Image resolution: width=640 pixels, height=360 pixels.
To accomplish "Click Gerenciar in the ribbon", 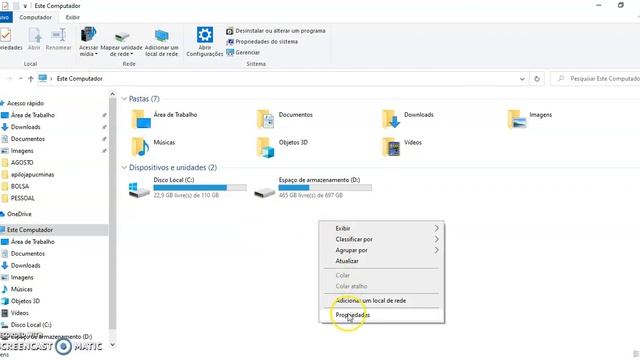I will coord(243,52).
